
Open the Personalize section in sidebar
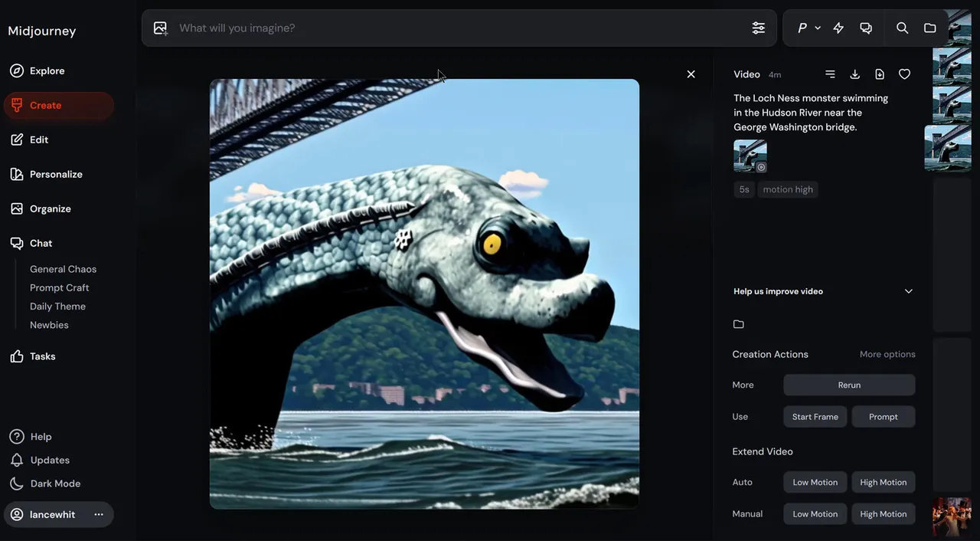(55, 174)
